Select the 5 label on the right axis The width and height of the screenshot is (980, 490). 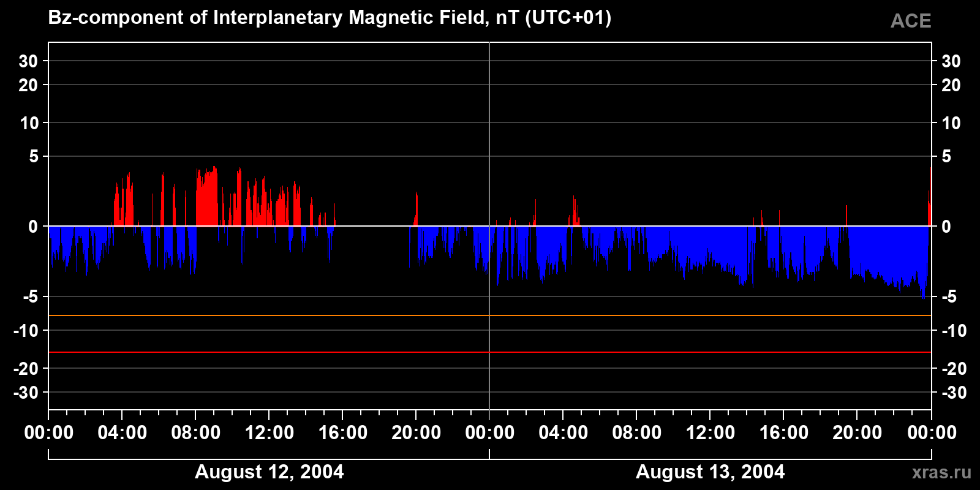tap(946, 157)
